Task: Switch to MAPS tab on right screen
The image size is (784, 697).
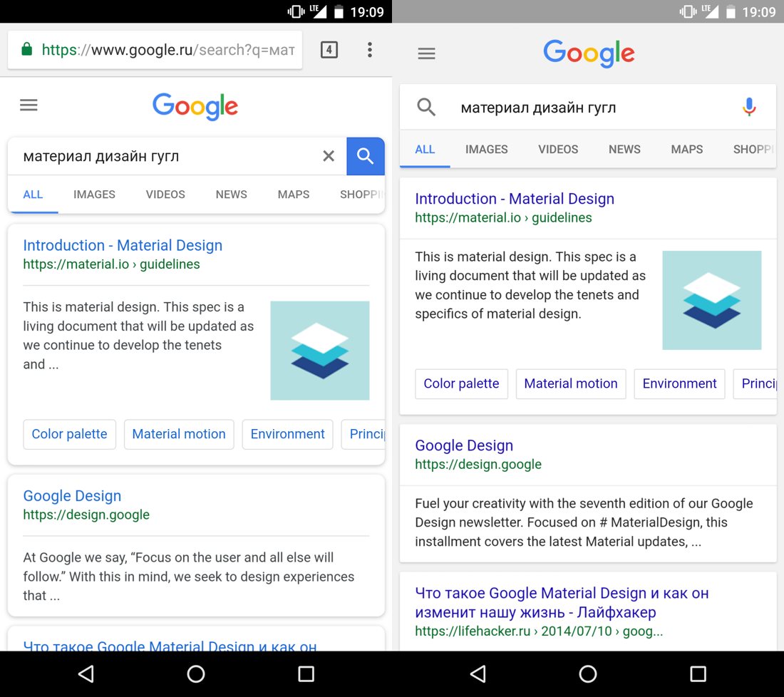Action: pos(687,150)
